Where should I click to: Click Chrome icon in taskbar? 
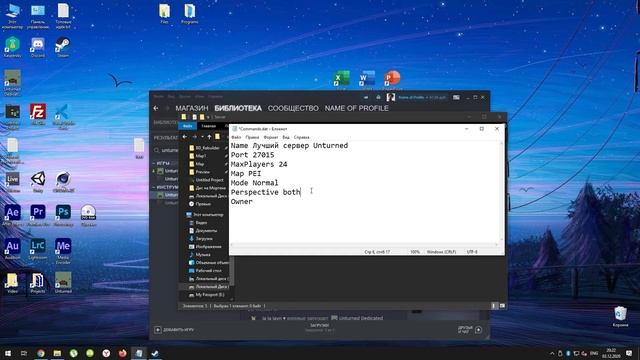coord(41,353)
